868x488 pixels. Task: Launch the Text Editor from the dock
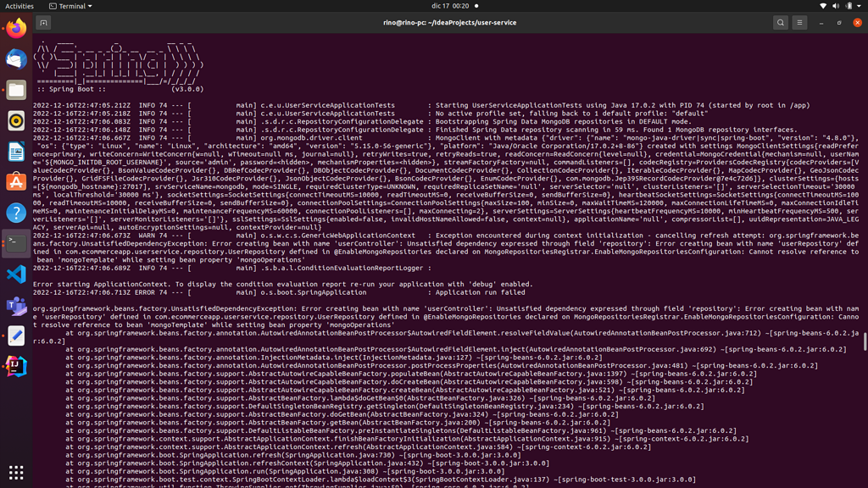pyautogui.click(x=16, y=335)
